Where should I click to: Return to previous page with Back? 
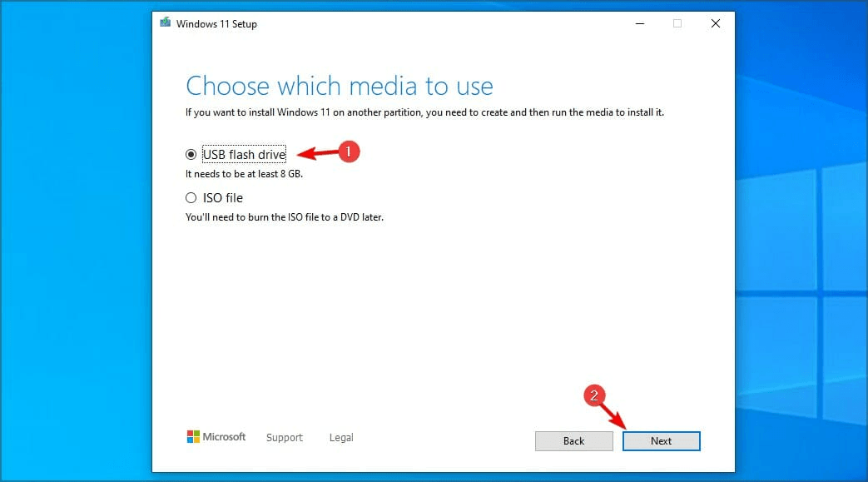[573, 441]
